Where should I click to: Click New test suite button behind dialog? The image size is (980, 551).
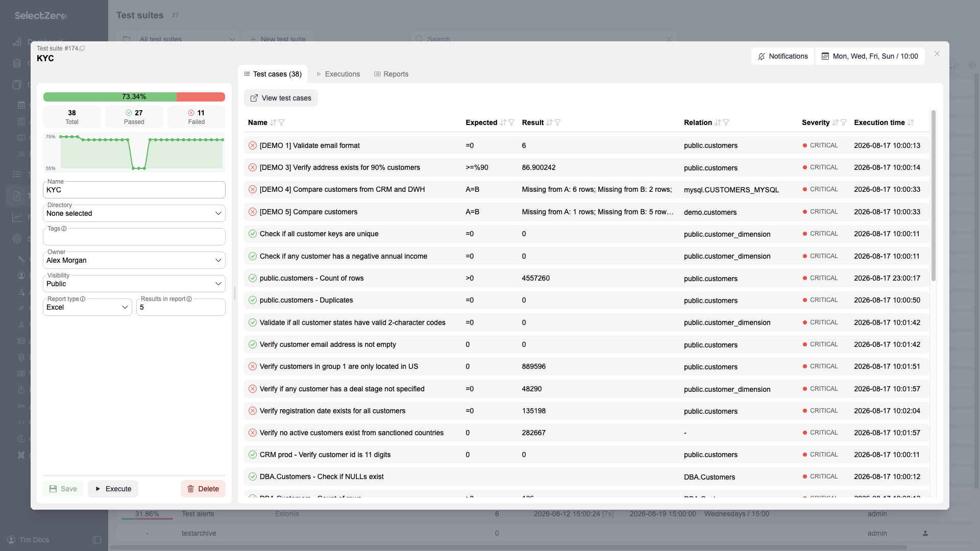pyautogui.click(x=278, y=39)
